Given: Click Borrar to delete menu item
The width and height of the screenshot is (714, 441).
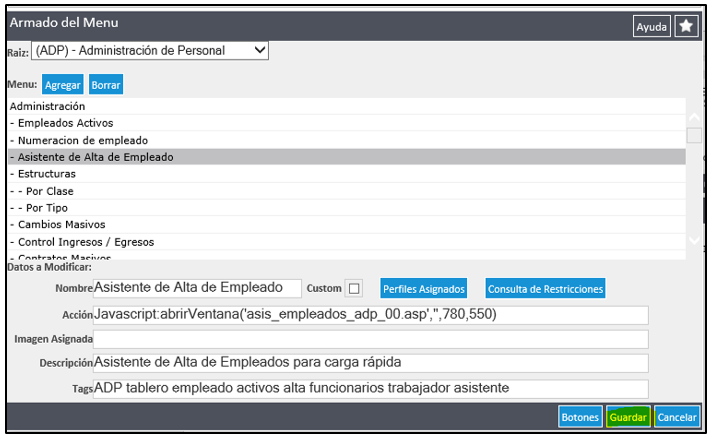Looking at the screenshot, I should coord(105,86).
